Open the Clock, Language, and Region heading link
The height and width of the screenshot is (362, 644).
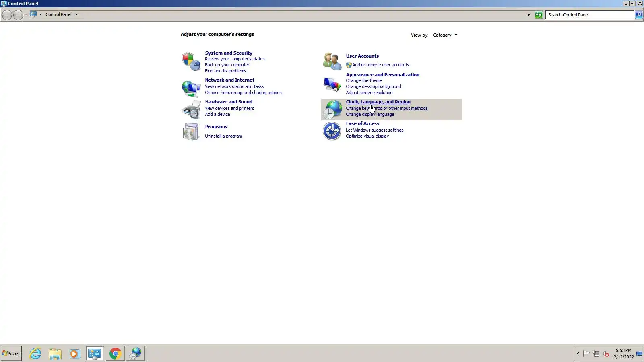click(378, 102)
